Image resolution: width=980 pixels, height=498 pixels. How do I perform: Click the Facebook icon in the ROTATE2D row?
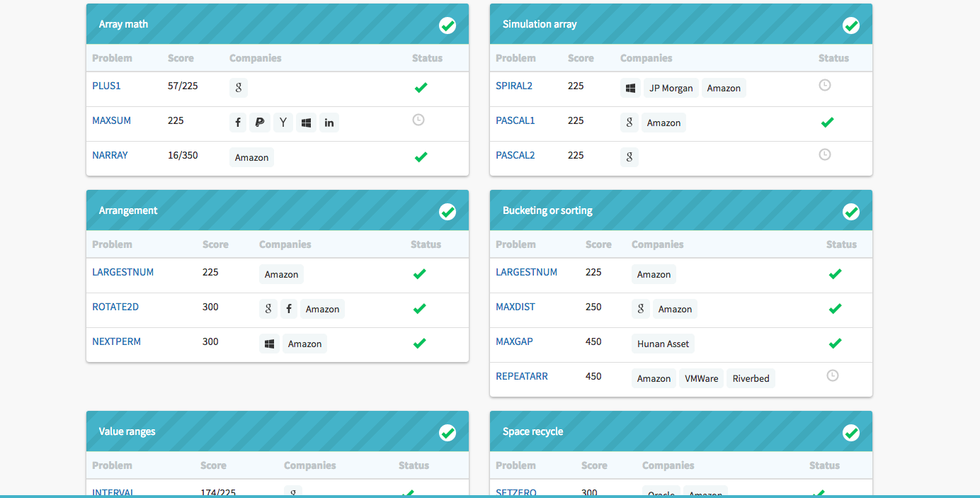click(288, 309)
